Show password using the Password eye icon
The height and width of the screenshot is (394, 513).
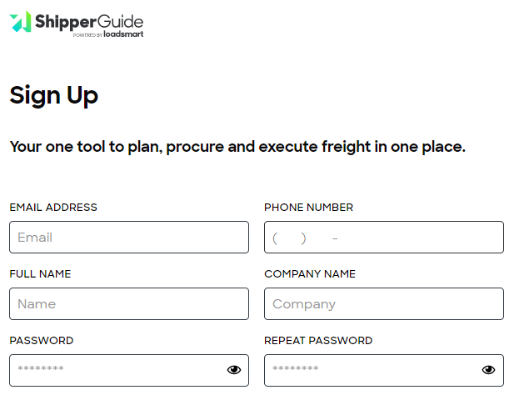pos(234,370)
